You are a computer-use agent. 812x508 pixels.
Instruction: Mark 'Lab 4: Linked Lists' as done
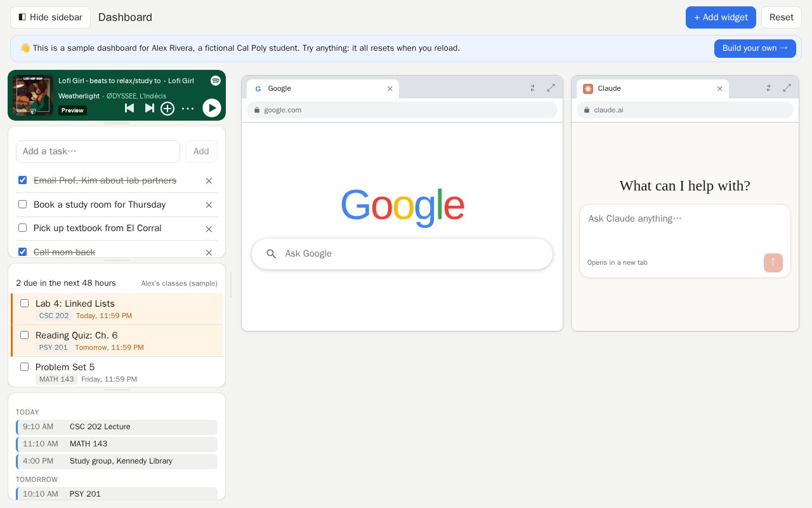point(25,304)
